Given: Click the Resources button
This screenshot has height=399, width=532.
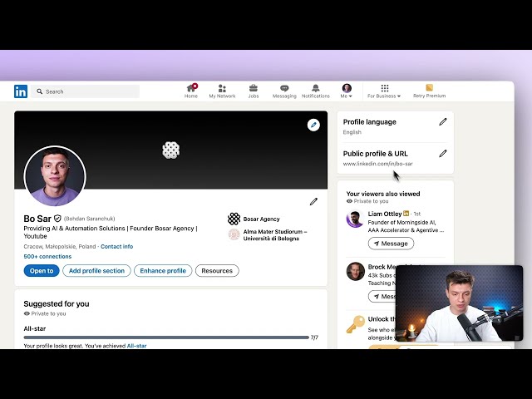Looking at the screenshot, I should 217,271.
